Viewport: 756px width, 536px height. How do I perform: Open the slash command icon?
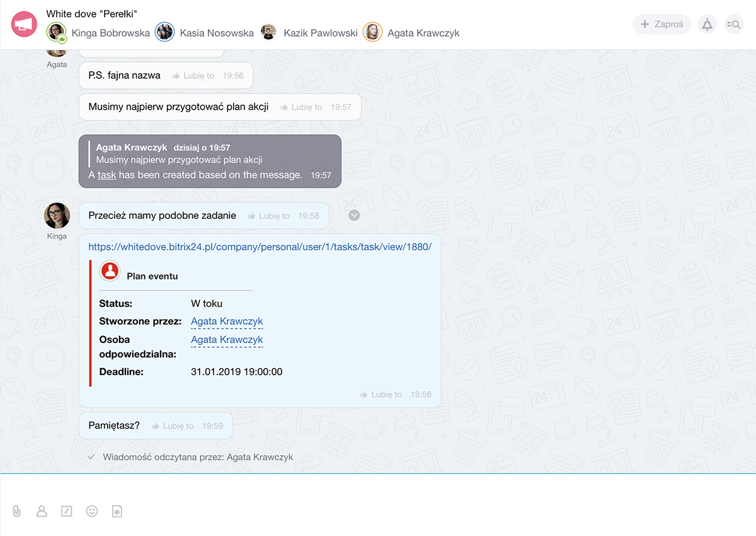coord(67,511)
